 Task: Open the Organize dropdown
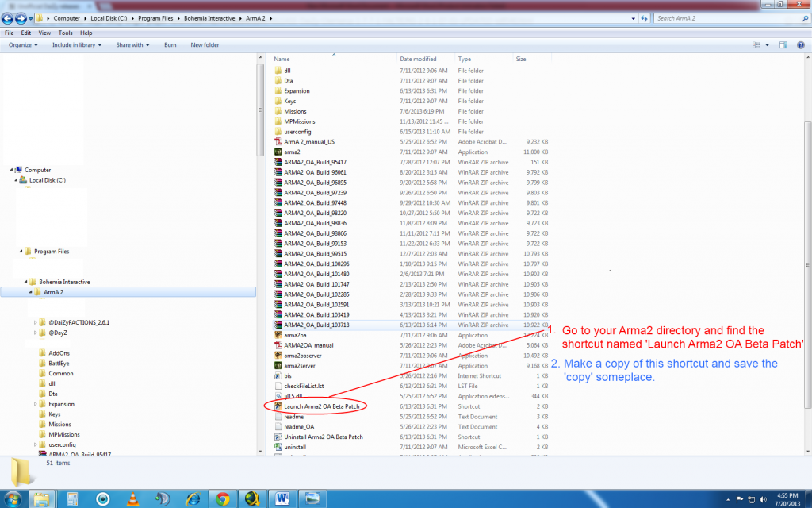coord(22,45)
